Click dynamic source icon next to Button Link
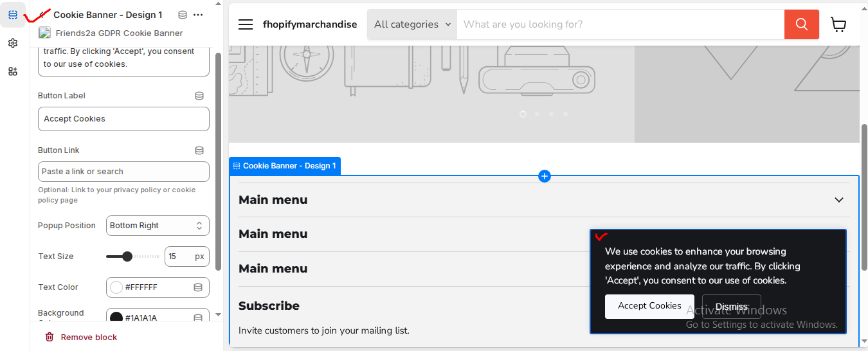 [199, 150]
